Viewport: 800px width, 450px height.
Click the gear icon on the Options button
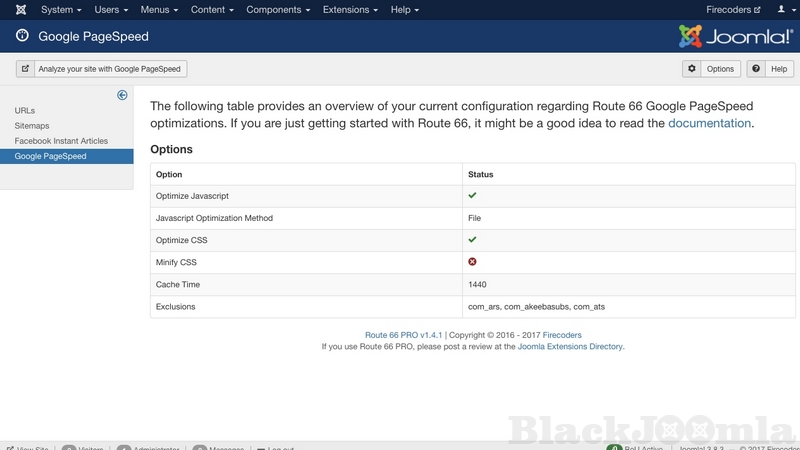click(692, 69)
